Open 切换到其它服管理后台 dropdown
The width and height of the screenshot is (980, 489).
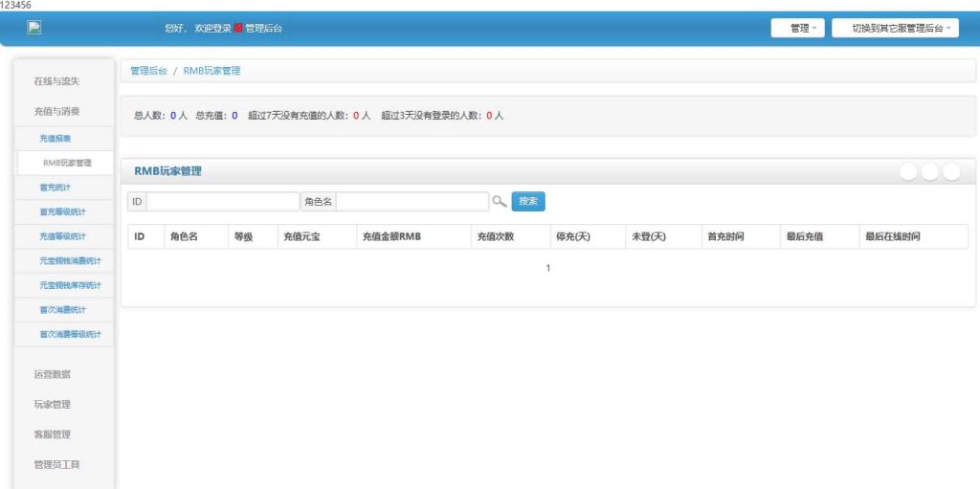coord(895,29)
